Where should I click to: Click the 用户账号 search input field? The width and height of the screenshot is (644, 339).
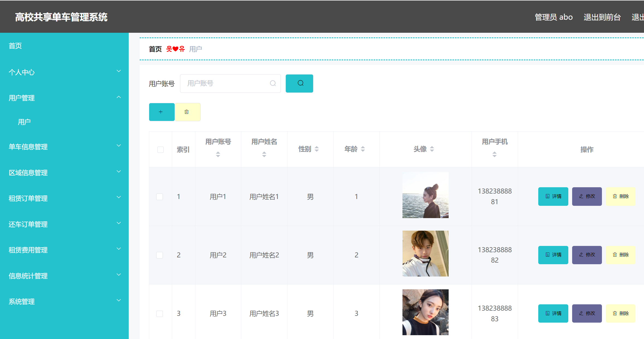[x=227, y=83]
